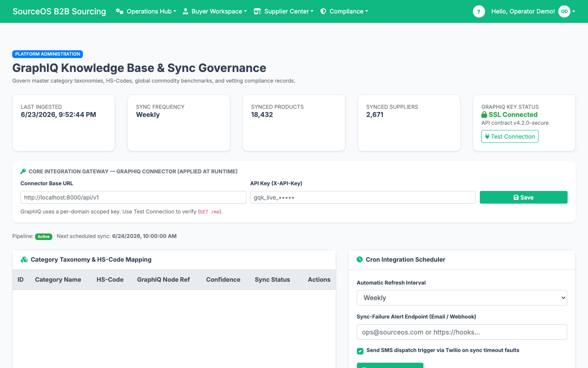Click the Sync-Failure Alert Endpoint field
This screenshot has width=588, height=368.
pos(462,332)
